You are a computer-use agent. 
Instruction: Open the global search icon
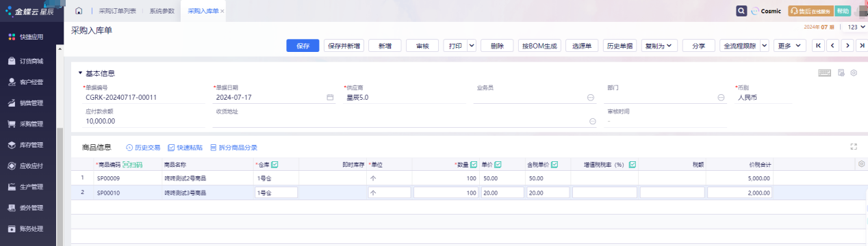pos(741,11)
